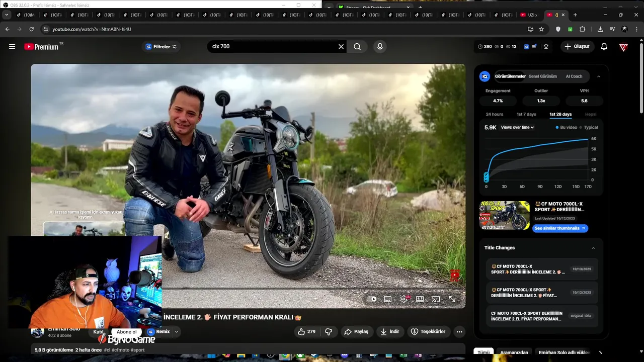The height and width of the screenshot is (362, 644).
Task: Click the 4.7% Engagement value
Action: tap(498, 101)
